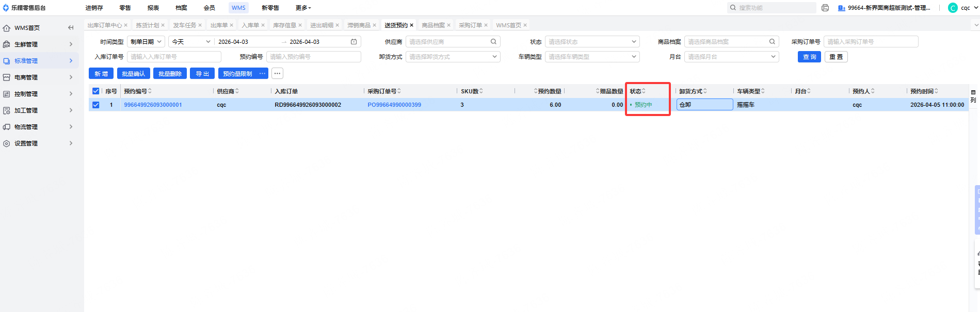Click the 预约中 status cell
Screen dimensions: 980x312
(643, 105)
